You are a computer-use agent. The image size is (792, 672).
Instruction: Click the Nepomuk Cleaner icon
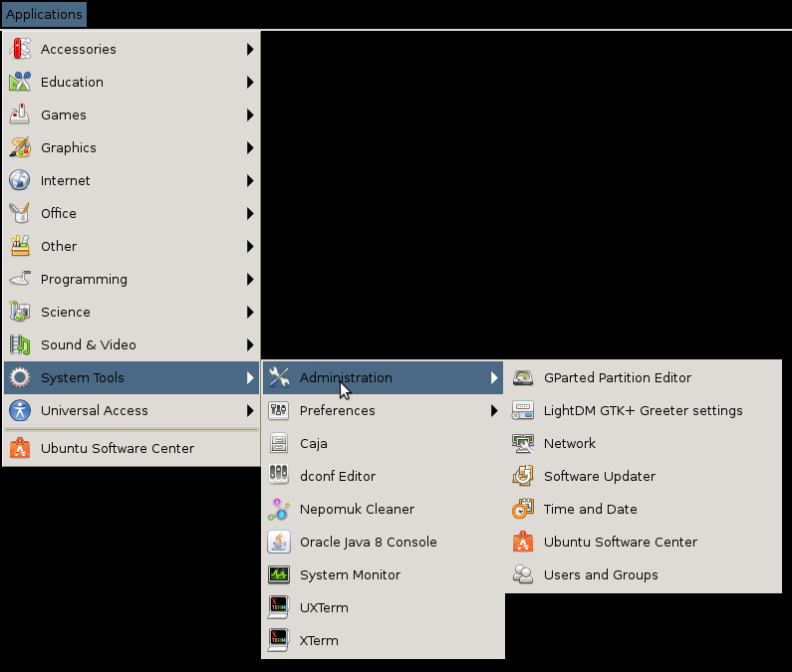(279, 509)
